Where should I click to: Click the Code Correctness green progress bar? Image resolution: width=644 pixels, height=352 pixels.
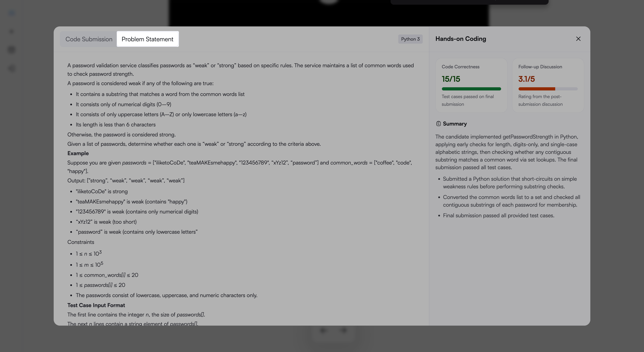tap(471, 89)
